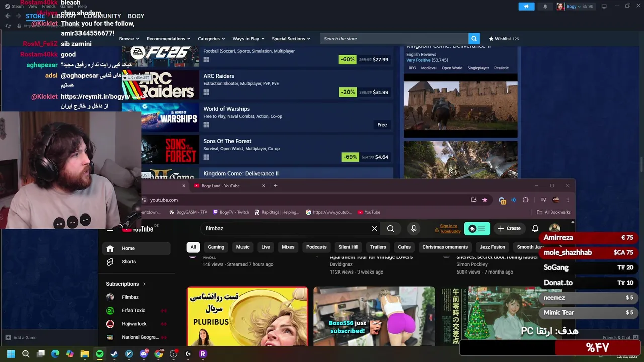Click the blue sound-wave extension icon
Viewport: 644px width, 362px height.
tap(513, 200)
